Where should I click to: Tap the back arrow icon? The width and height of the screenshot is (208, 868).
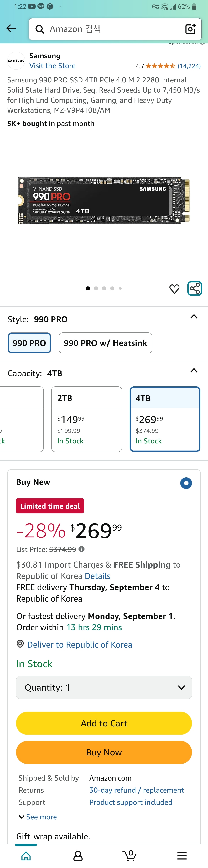[11, 29]
